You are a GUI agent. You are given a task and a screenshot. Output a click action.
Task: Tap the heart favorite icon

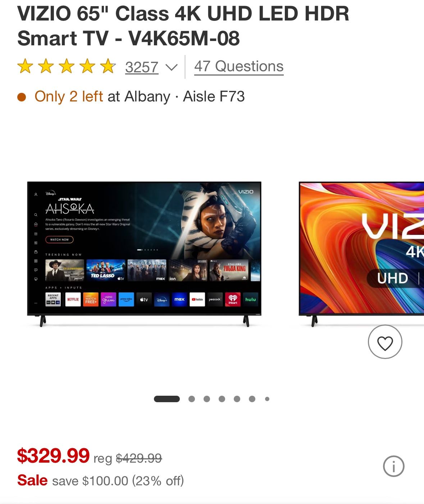(385, 342)
